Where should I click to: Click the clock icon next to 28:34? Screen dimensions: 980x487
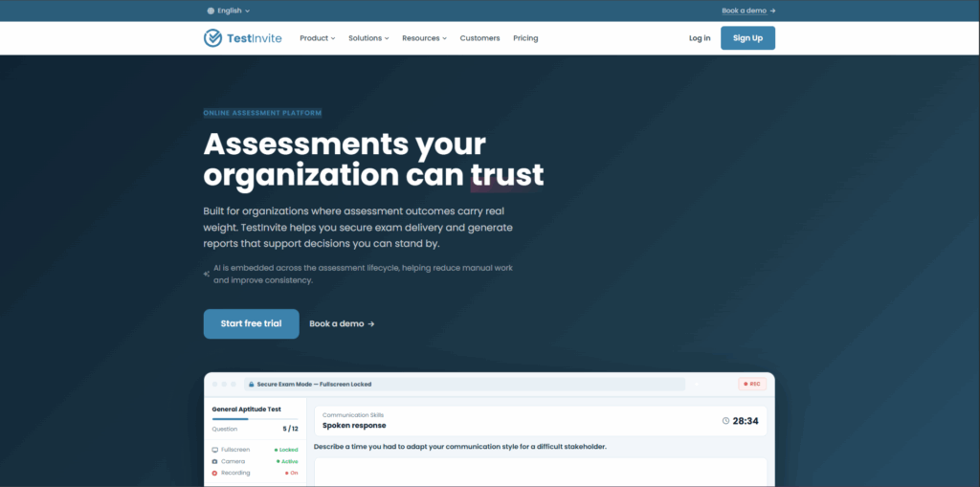[725, 421]
